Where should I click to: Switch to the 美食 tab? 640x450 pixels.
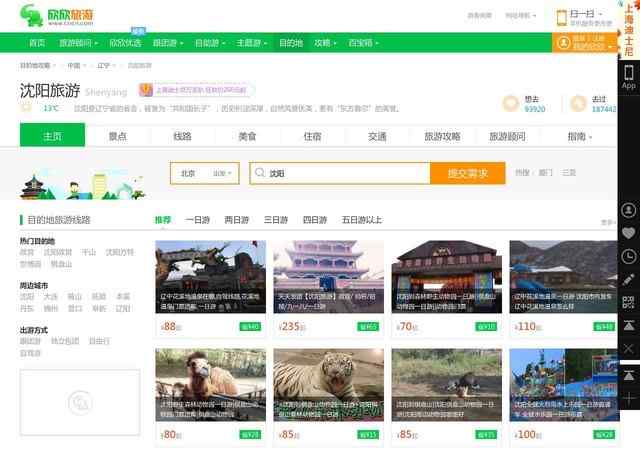(x=247, y=136)
